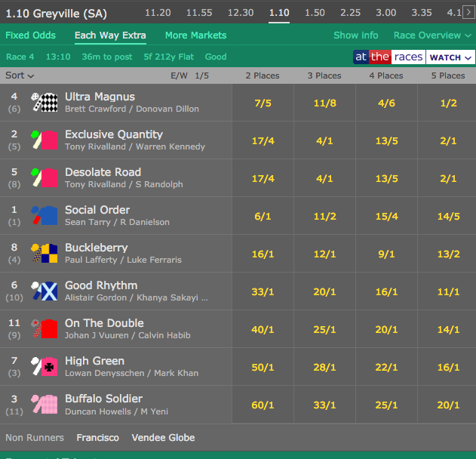The height and width of the screenshot is (459, 476).
Task: Select the 1.50 race time
Action: 315,12
